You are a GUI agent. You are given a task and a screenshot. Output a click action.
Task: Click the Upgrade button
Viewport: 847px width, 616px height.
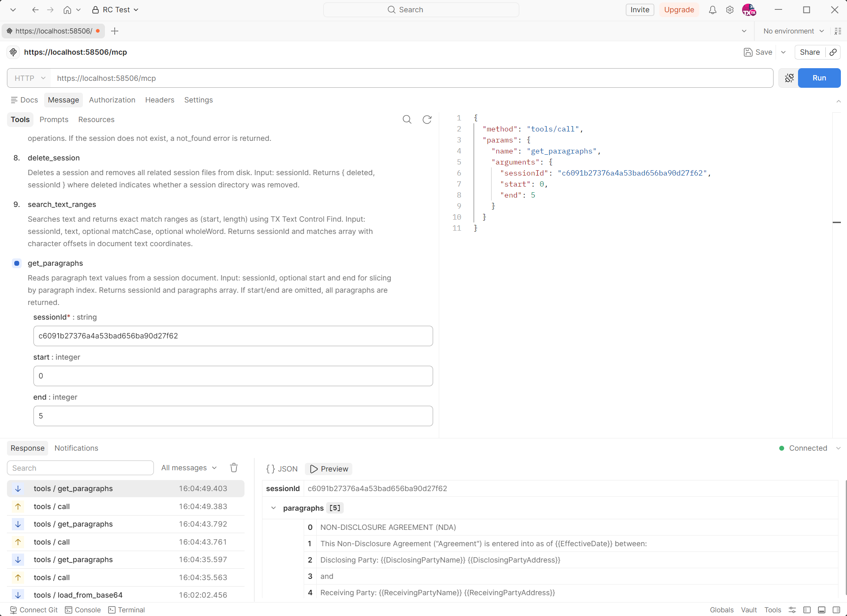pyautogui.click(x=679, y=10)
